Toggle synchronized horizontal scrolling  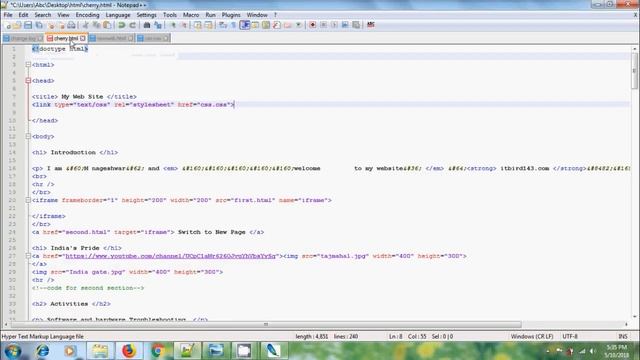coord(208,25)
